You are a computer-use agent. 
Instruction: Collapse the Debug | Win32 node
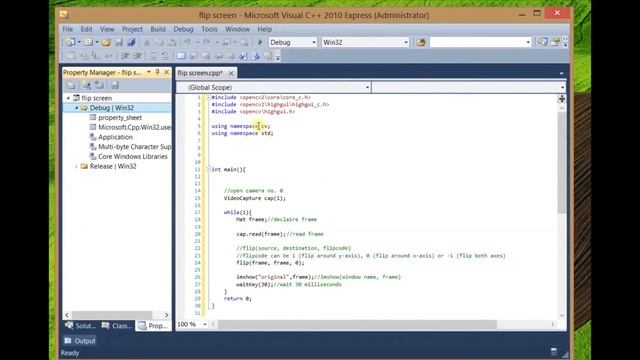(x=76, y=108)
